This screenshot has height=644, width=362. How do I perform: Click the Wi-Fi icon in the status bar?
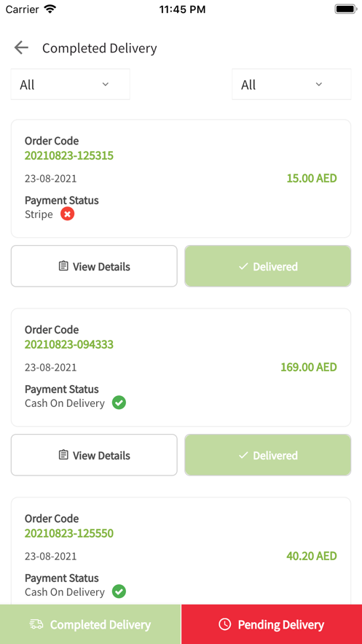pos(50,9)
